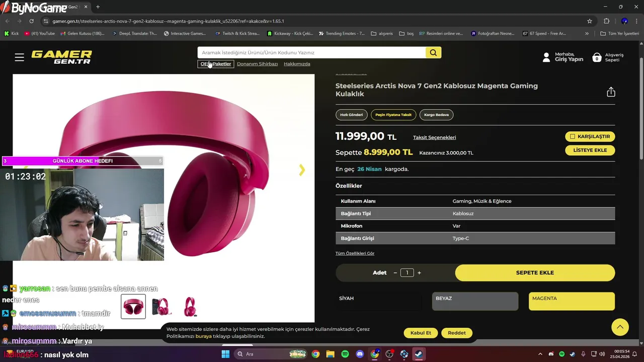The image size is (644, 362).
Task: Launch Spotify from the taskbar
Action: click(345, 354)
